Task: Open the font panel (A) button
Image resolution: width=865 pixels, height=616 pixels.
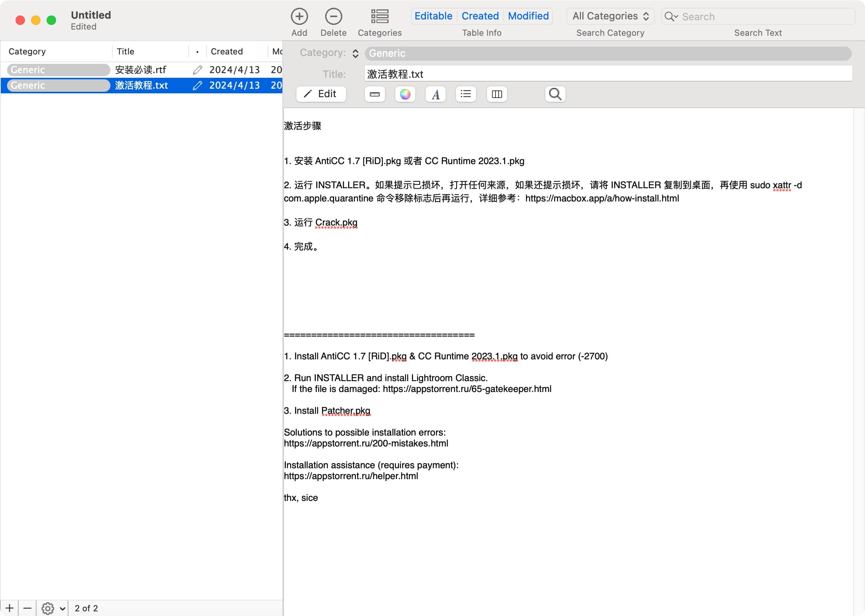Action: (x=435, y=94)
